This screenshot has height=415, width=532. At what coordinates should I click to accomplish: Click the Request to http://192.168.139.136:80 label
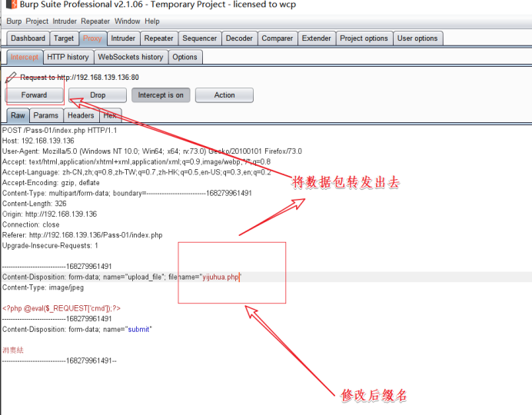[79, 78]
